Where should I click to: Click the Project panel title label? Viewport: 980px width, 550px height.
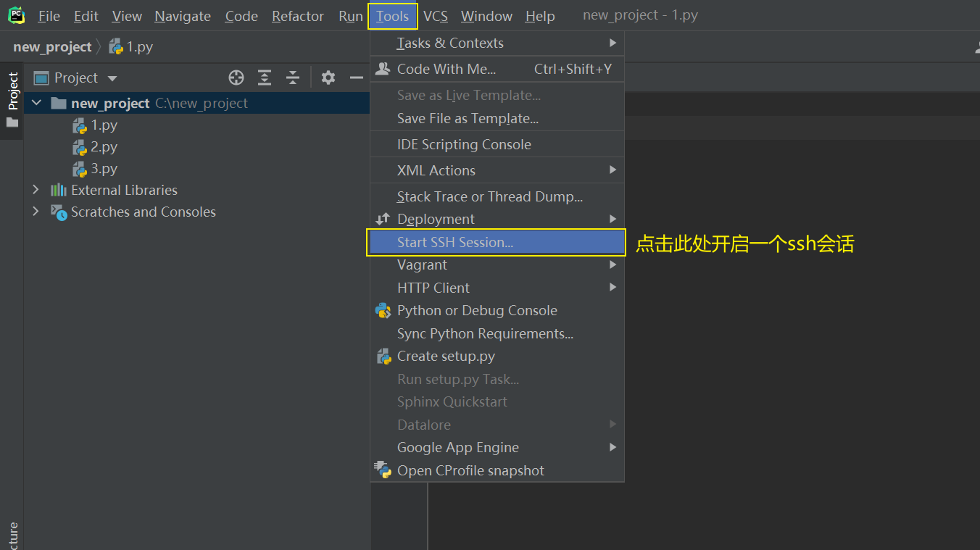(76, 78)
